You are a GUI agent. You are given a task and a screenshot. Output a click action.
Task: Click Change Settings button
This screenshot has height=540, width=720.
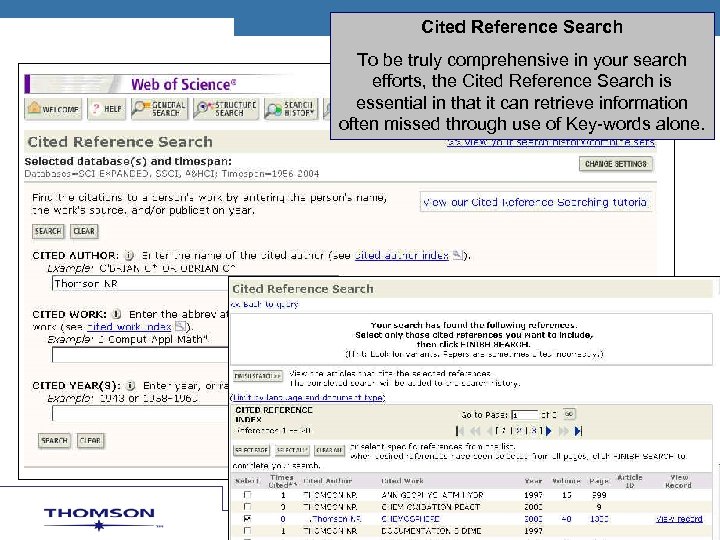tap(615, 164)
